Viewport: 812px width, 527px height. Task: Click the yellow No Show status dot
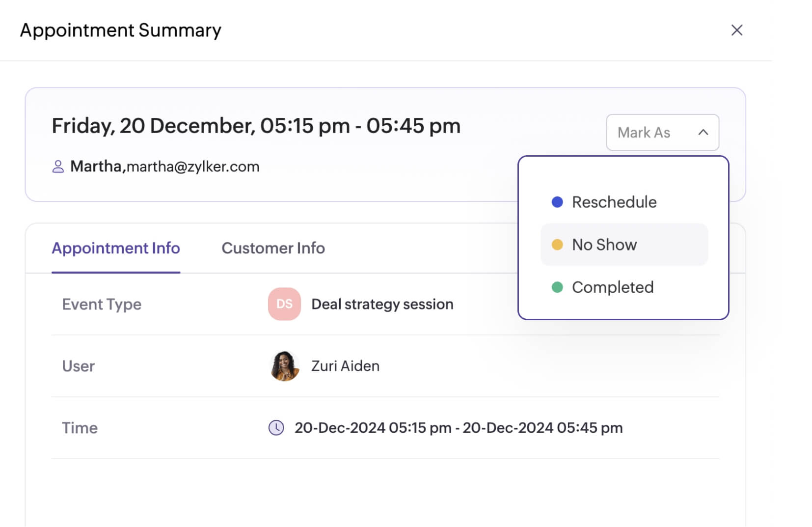pyautogui.click(x=557, y=245)
